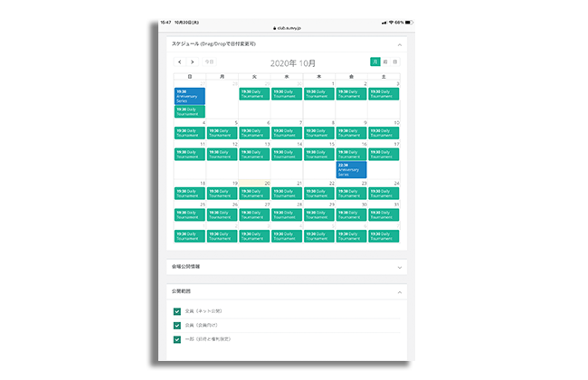Uncheck the first 公開範囲 checkbox

(x=177, y=311)
